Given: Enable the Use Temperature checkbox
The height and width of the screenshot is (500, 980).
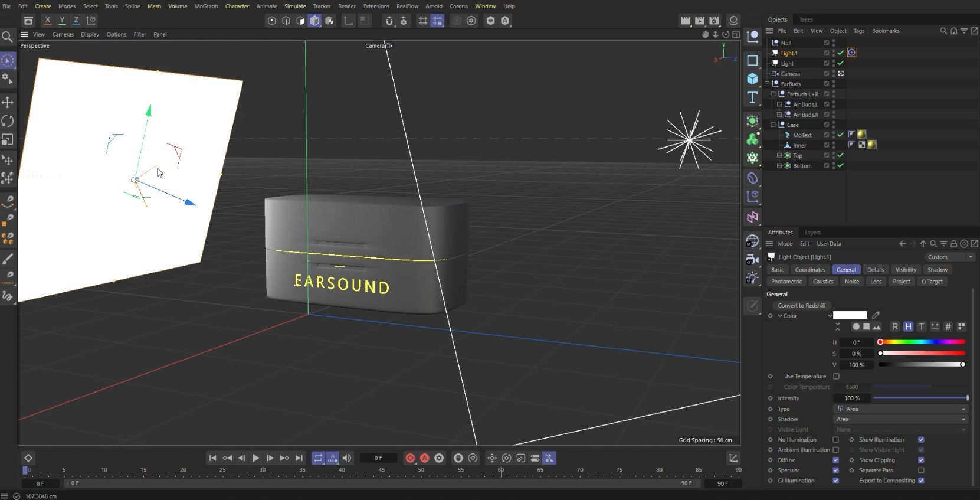Looking at the screenshot, I should tap(836, 376).
